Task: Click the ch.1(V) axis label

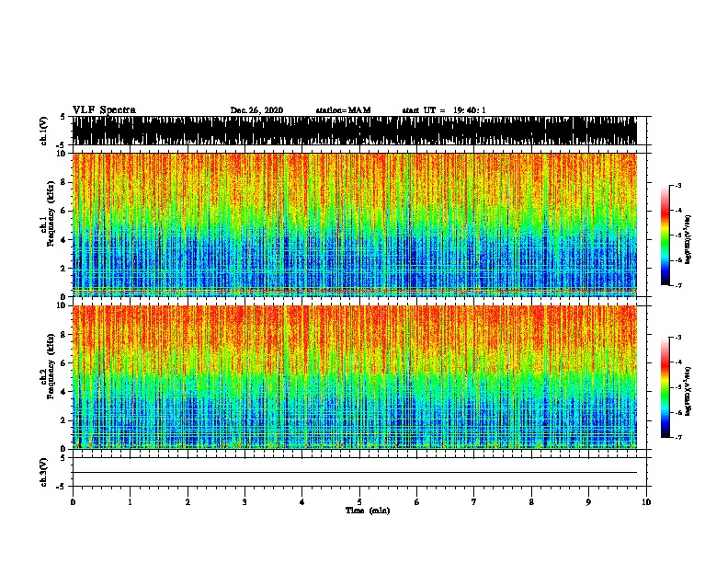Action: (44, 131)
